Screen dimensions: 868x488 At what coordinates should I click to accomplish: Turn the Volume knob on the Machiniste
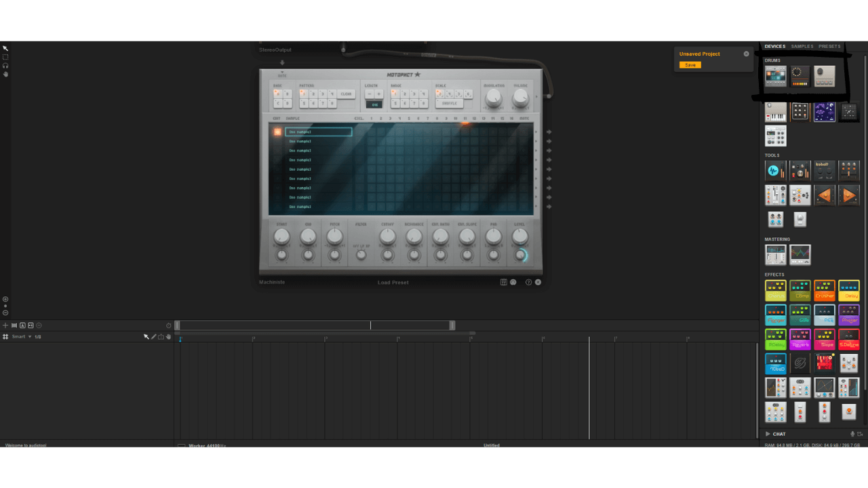(x=520, y=97)
